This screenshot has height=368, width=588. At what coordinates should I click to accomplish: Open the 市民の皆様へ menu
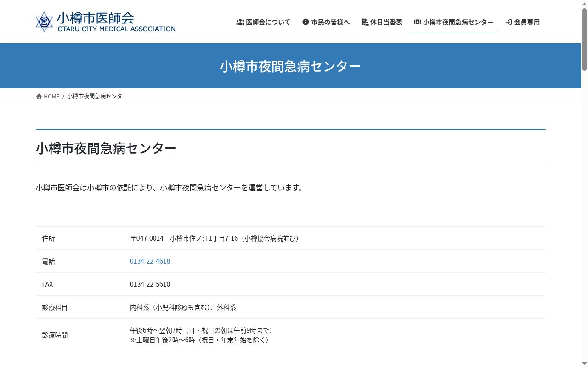(326, 22)
